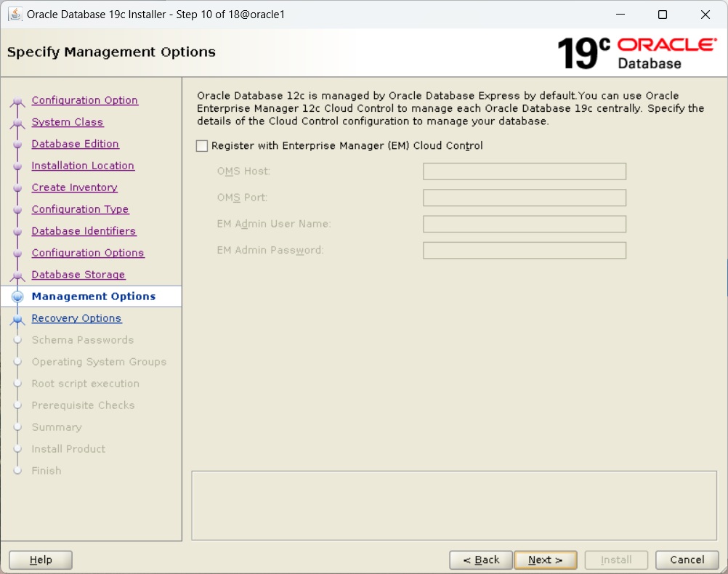Click the Management Options step bullet icon
728x574 pixels.
(17, 296)
